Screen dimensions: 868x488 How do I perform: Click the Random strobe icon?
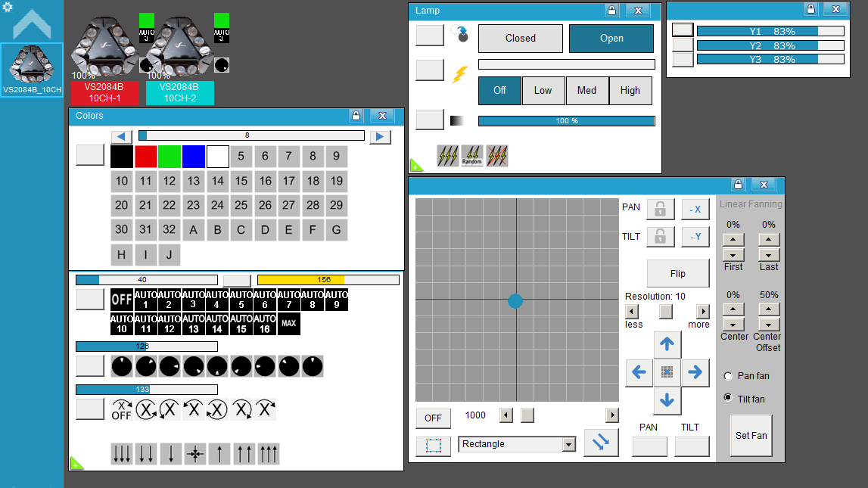pyautogui.click(x=472, y=155)
